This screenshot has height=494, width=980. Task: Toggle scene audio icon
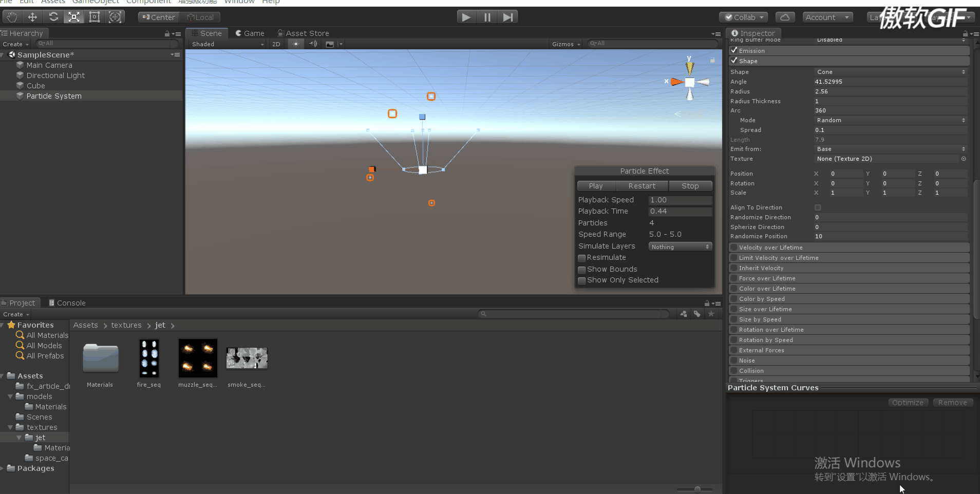click(x=313, y=44)
